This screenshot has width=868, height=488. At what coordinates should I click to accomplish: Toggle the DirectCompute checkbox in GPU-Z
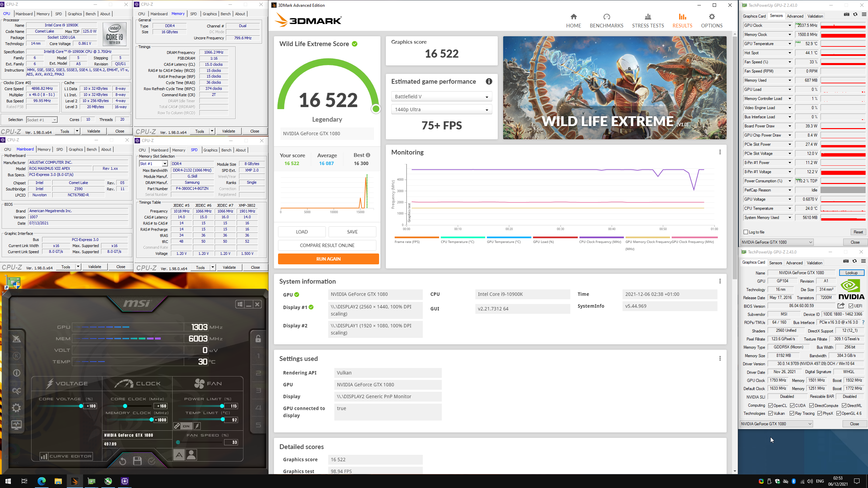click(x=811, y=406)
